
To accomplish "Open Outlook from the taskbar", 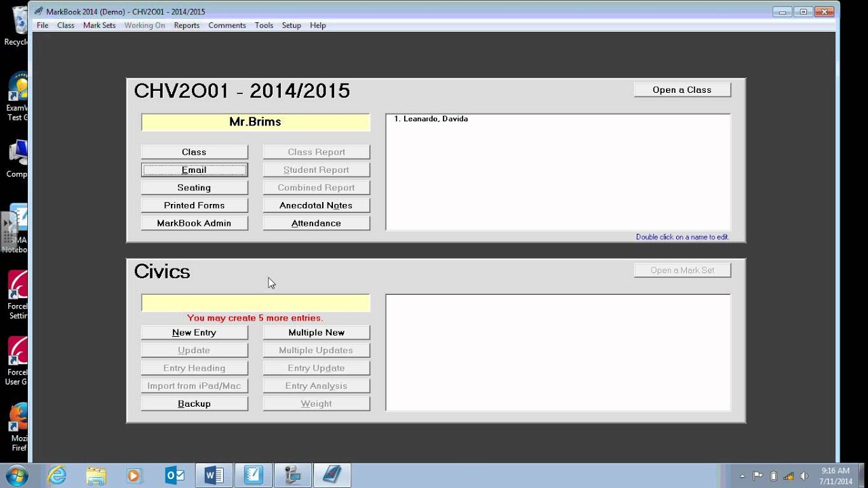I will point(174,475).
